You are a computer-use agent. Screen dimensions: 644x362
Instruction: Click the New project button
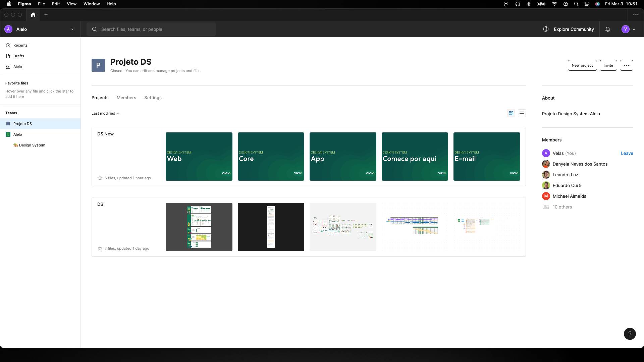pyautogui.click(x=582, y=65)
